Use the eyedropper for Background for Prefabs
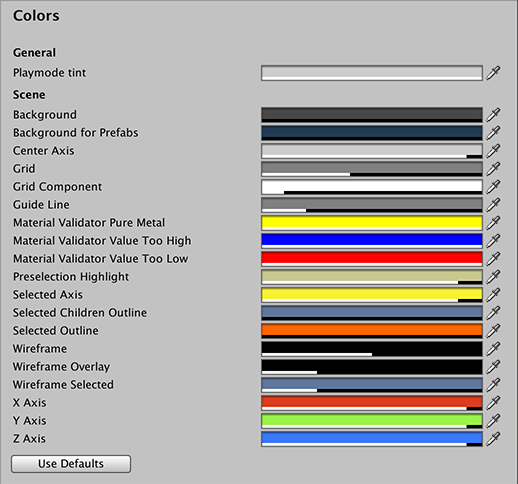518x484 pixels. tap(493, 133)
